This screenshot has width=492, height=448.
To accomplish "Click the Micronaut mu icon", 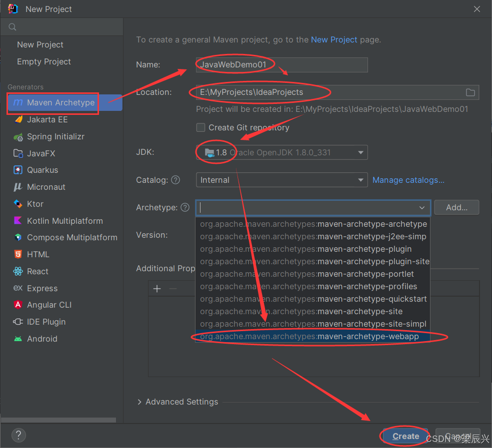I will point(18,187).
